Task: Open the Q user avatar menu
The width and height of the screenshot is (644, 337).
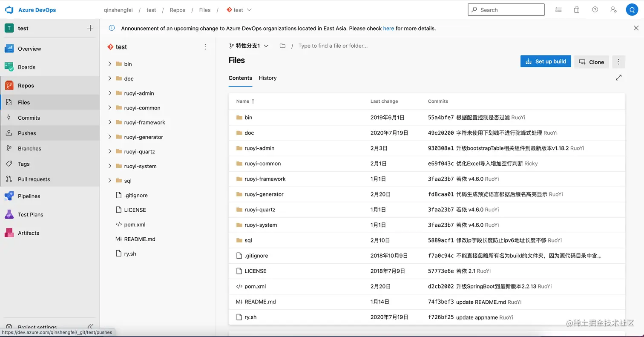Action: pos(632,10)
